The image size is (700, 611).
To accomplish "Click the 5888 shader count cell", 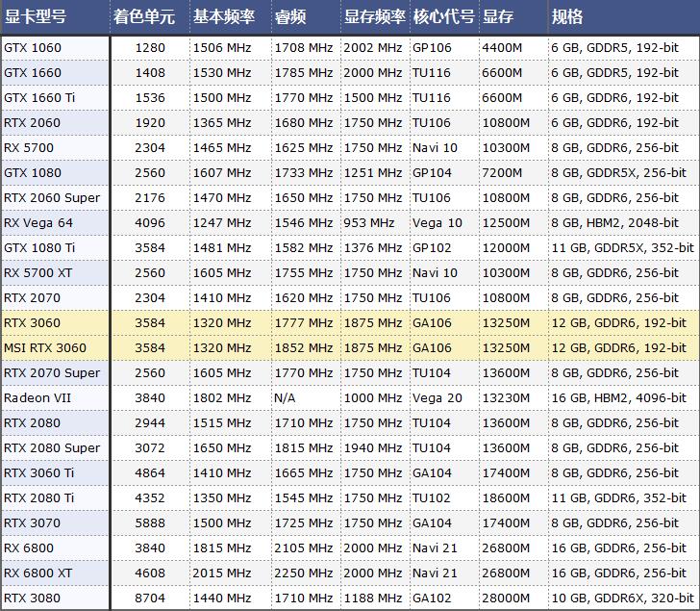I will [150, 523].
